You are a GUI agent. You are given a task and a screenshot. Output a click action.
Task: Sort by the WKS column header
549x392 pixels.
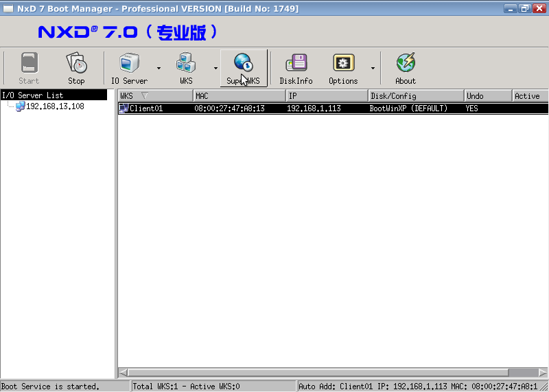point(156,95)
